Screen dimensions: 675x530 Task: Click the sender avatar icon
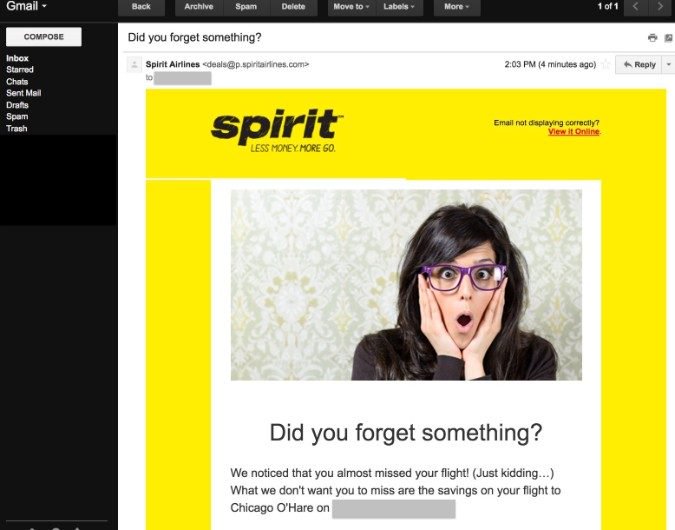134,65
